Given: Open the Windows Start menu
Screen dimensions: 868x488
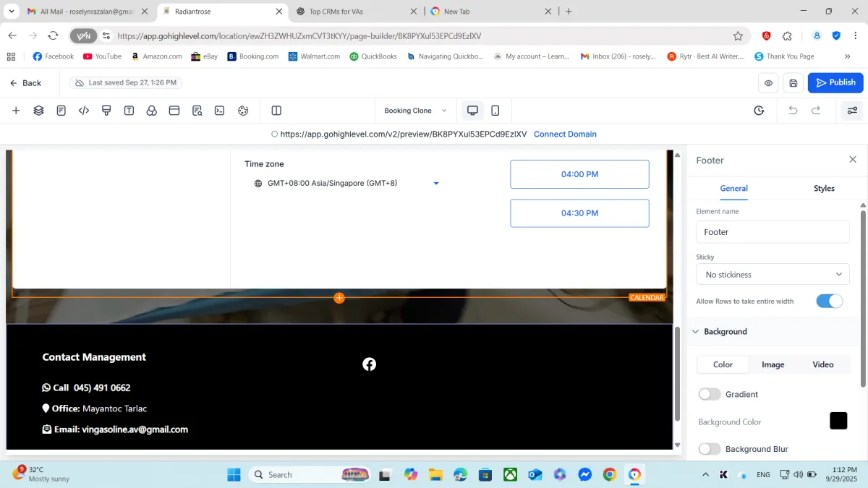Looking at the screenshot, I should [x=234, y=475].
